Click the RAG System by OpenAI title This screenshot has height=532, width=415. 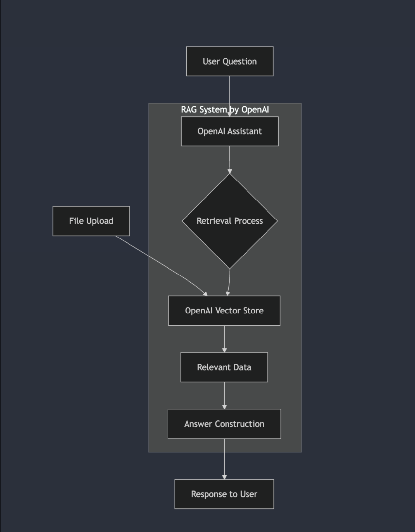(x=203, y=110)
